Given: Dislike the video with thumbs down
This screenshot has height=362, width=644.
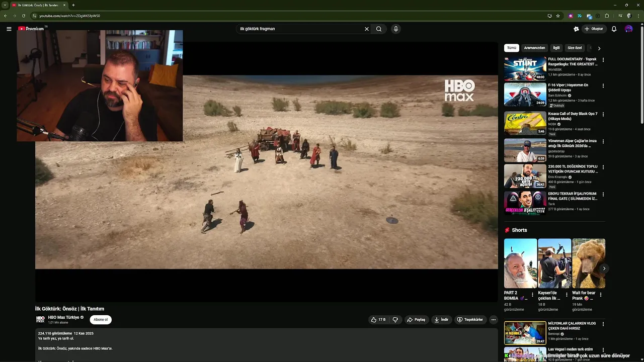Looking at the screenshot, I should (x=395, y=320).
